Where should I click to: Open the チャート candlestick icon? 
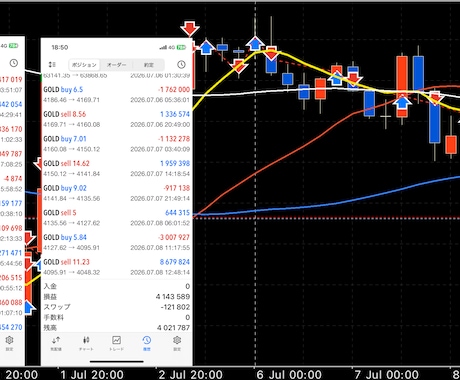(x=86, y=343)
